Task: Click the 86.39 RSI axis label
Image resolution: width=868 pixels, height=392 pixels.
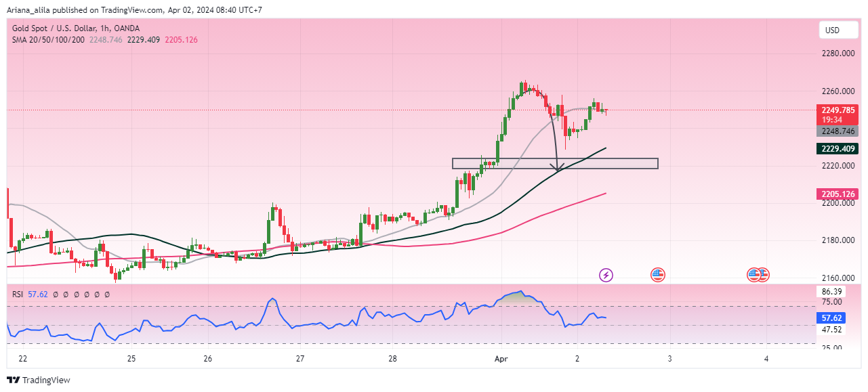Action: (831, 291)
